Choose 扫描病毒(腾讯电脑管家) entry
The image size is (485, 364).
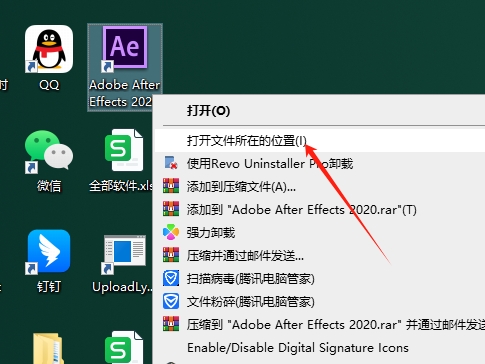pyautogui.click(x=320, y=279)
